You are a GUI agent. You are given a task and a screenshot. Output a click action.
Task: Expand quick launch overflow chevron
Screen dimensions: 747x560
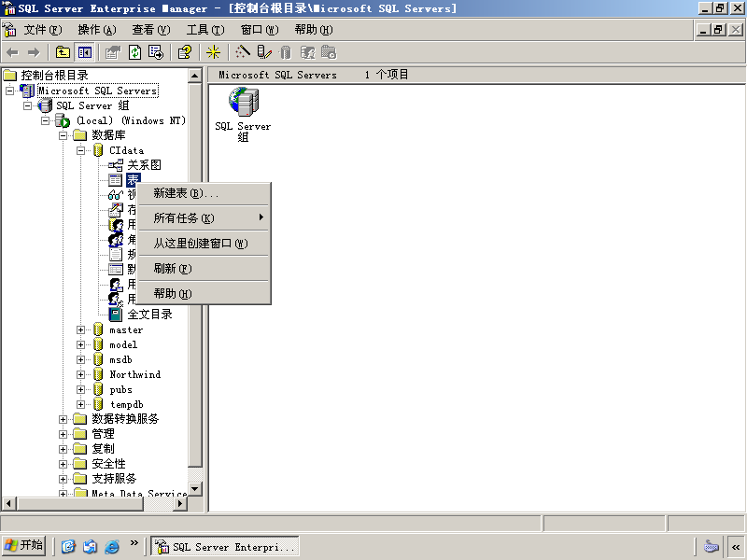click(x=134, y=543)
